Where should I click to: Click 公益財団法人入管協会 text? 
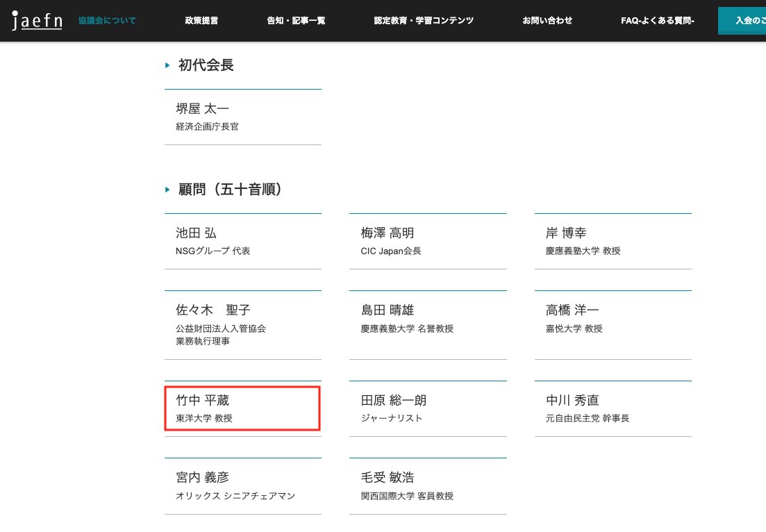click(x=221, y=329)
